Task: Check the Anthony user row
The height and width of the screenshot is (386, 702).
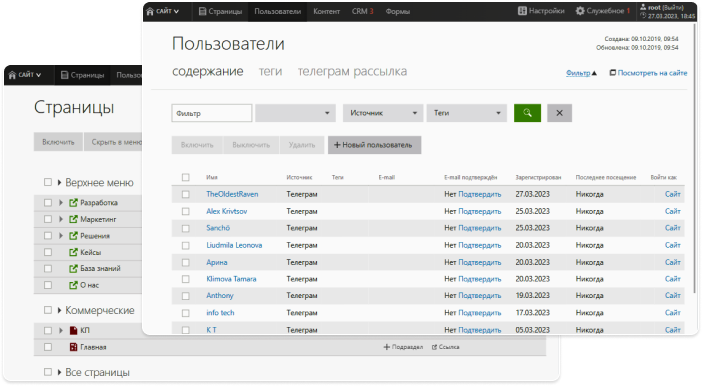Action: (x=185, y=296)
